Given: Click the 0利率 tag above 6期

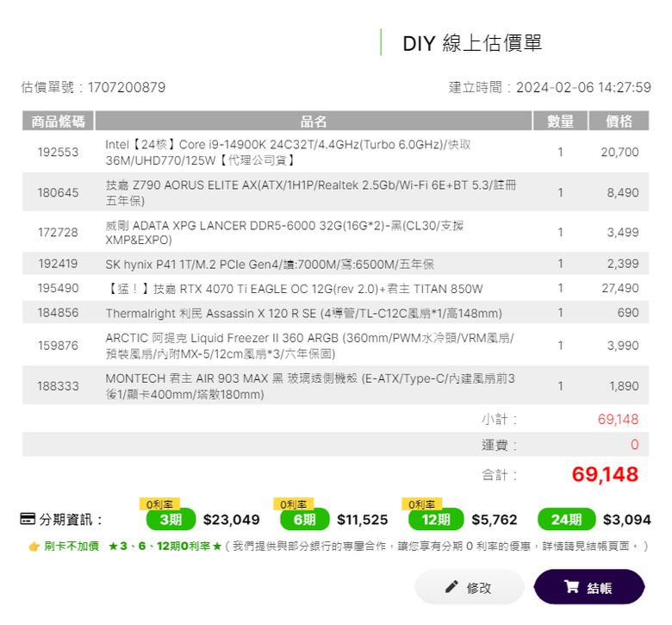Looking at the screenshot, I should (x=294, y=504).
